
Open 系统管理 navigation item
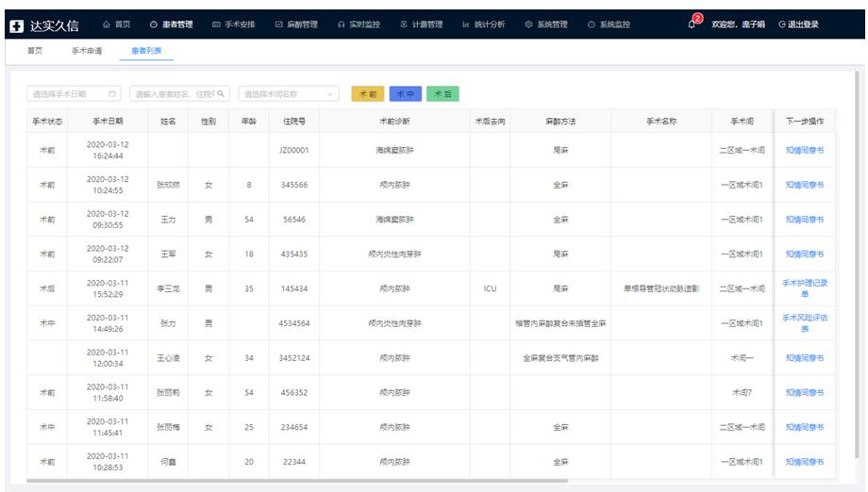546,25
